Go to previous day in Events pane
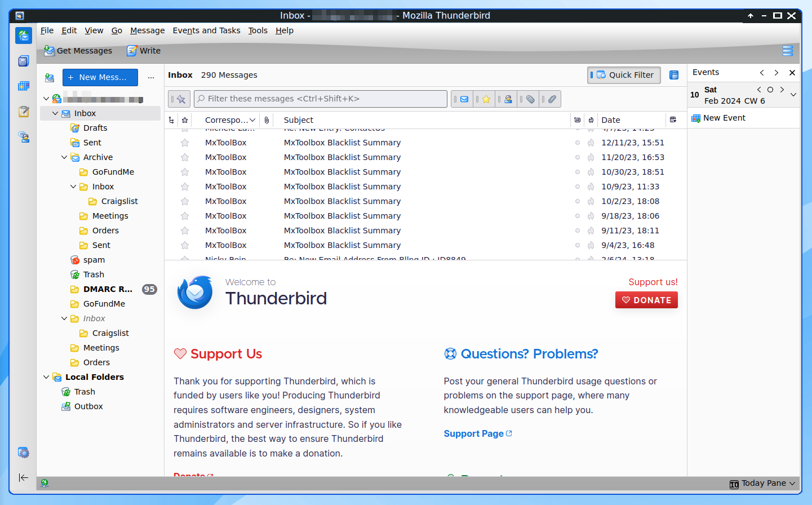 point(759,90)
